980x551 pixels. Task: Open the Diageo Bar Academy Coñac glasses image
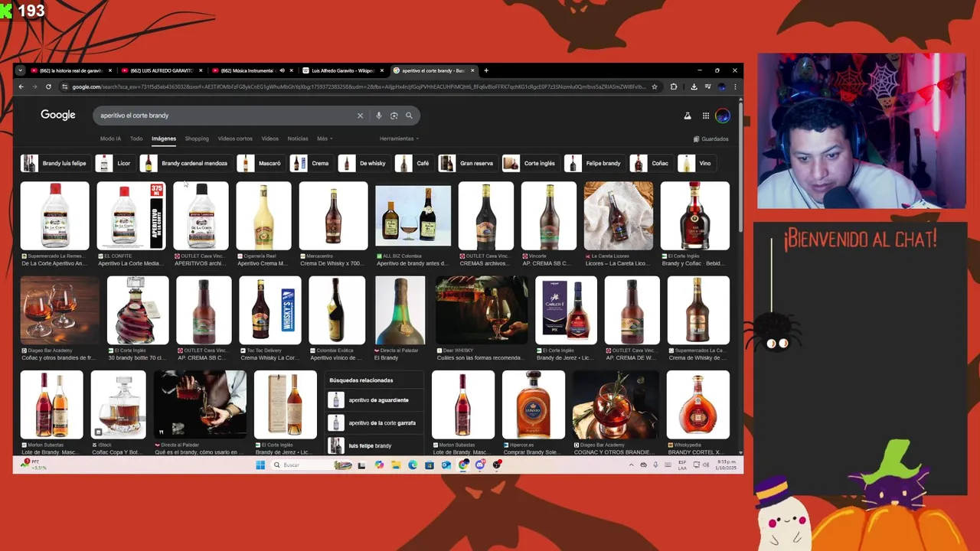pyautogui.click(x=60, y=311)
